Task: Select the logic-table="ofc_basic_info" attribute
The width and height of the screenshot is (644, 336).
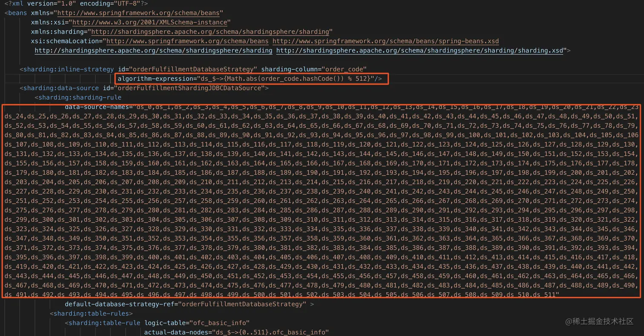Action: (197, 323)
